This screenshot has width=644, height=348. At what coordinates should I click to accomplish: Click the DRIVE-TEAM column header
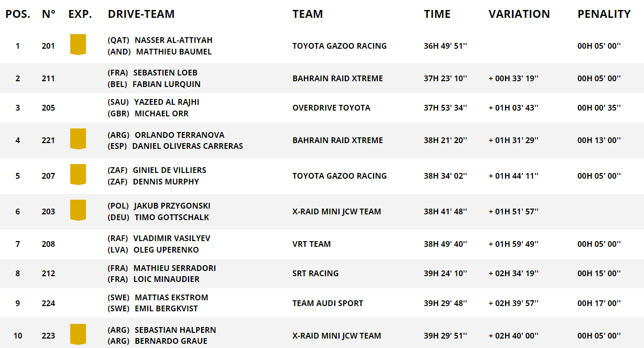coord(141,14)
